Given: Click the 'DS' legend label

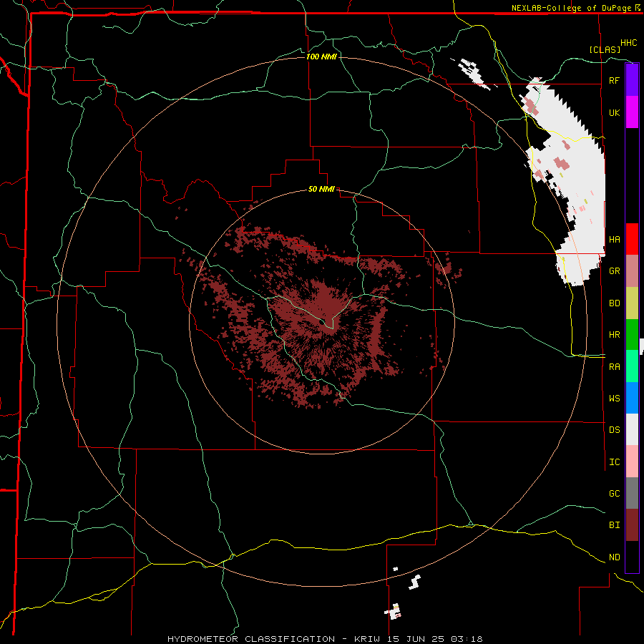Looking at the screenshot, I should (614, 430).
